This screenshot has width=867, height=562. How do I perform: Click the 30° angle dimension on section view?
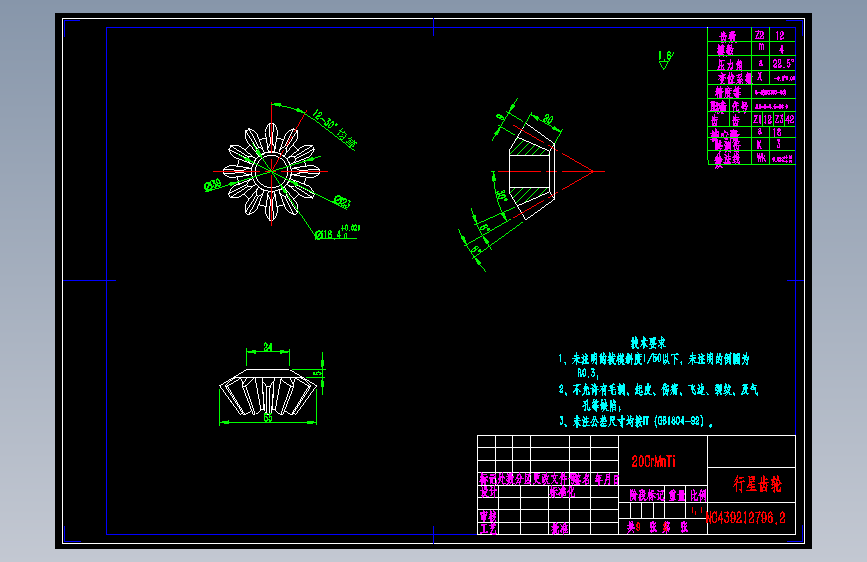tap(501, 196)
